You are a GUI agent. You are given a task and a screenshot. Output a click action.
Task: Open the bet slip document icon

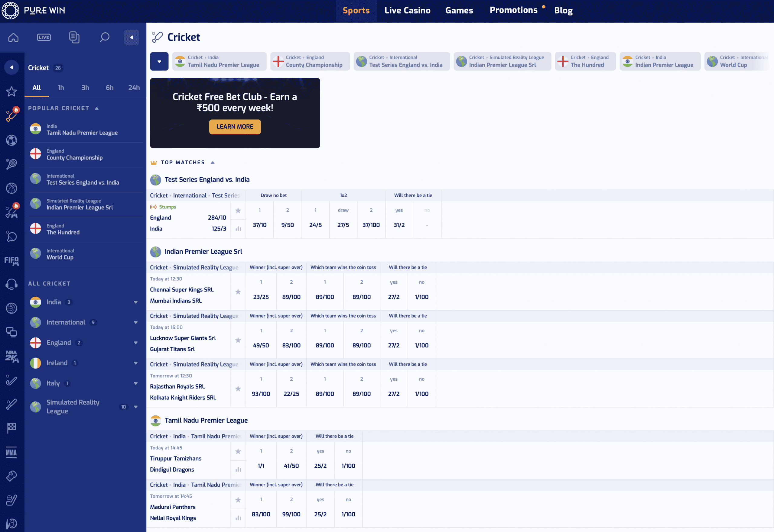click(x=74, y=37)
